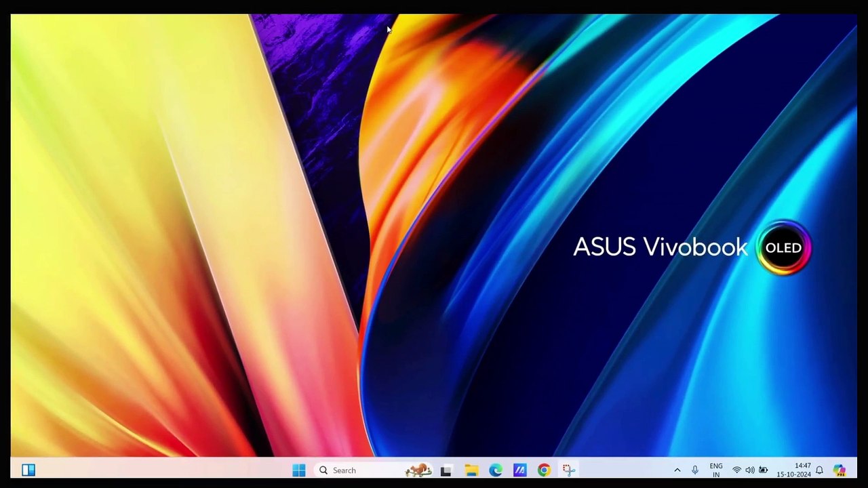Viewport: 868px width, 488px height.
Task: Click the microphone icon in the system tray
Action: 695,470
